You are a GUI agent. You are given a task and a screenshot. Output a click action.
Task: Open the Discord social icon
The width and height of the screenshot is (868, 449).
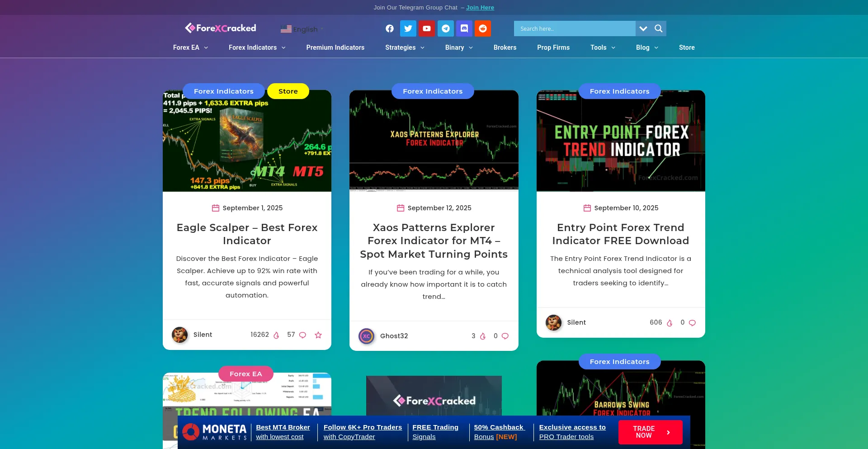click(x=464, y=28)
